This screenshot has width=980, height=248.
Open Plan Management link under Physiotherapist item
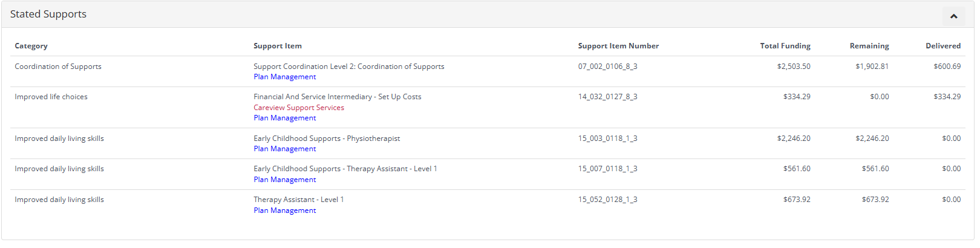tap(284, 149)
